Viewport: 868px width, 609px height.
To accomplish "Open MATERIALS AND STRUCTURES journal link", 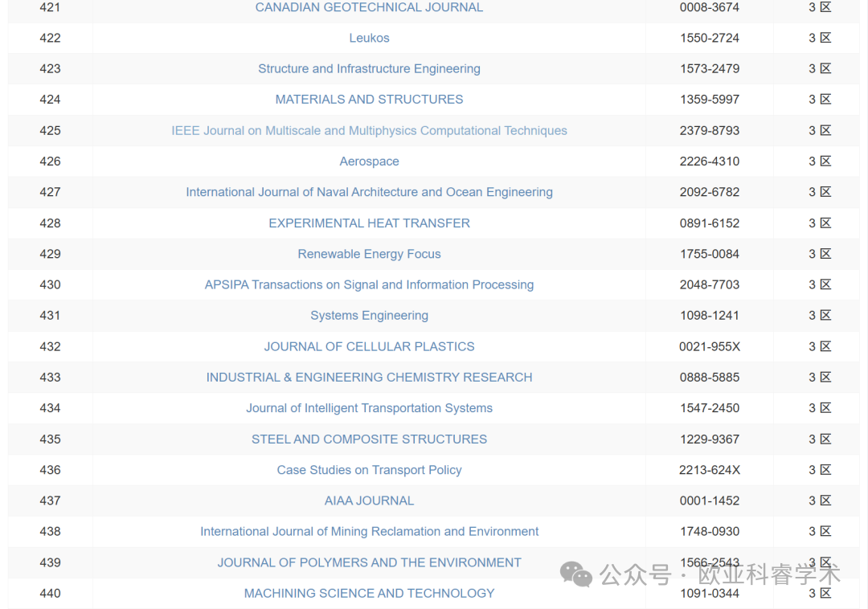I will tap(369, 100).
